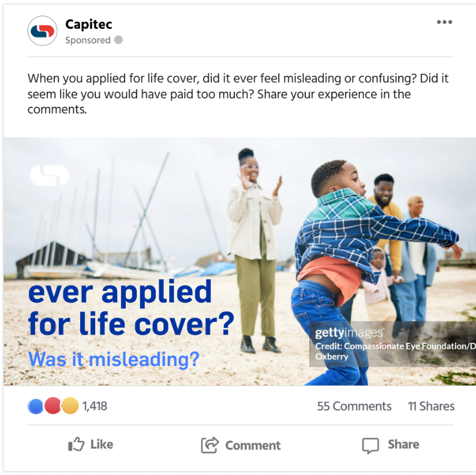
Task: Open the 1,418 reactions count
Action: (95, 406)
